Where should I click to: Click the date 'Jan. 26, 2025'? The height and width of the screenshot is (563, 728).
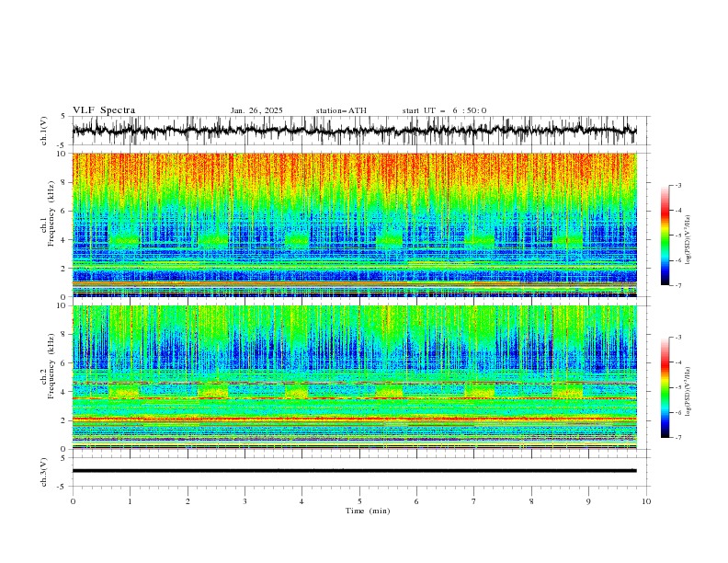tap(256, 110)
